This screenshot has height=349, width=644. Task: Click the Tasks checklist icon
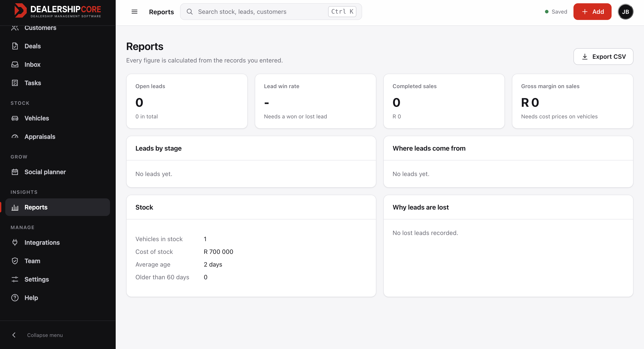15,83
